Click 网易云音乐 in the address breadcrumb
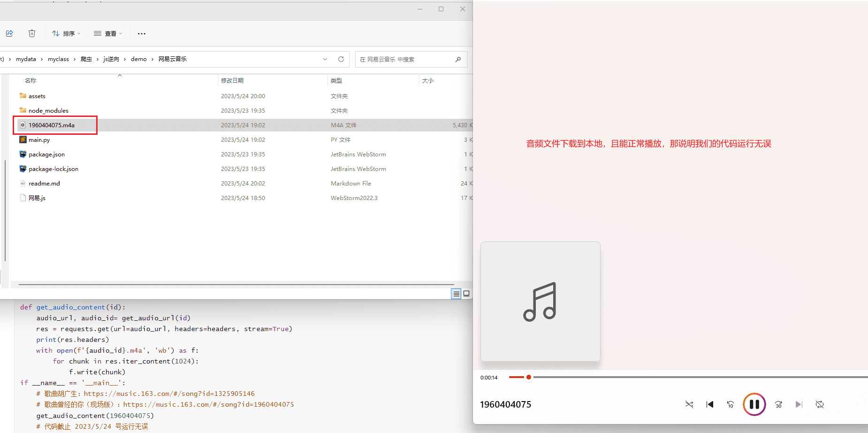Image resolution: width=868 pixels, height=433 pixels. click(173, 59)
